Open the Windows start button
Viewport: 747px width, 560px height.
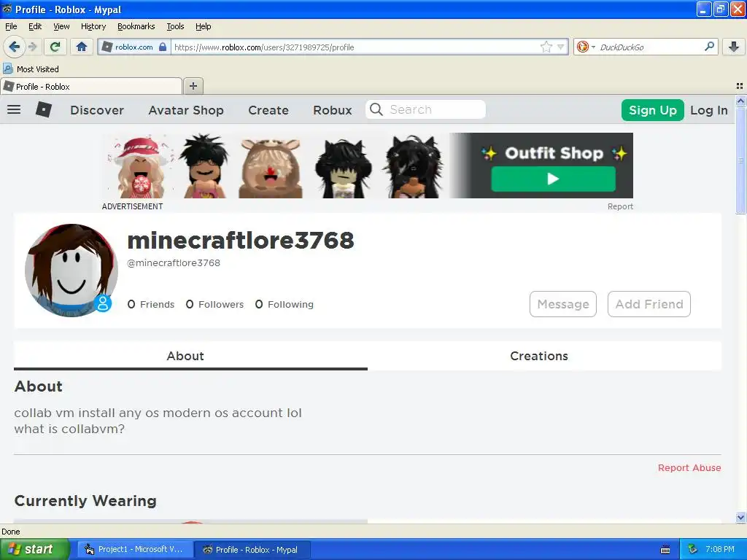point(35,549)
